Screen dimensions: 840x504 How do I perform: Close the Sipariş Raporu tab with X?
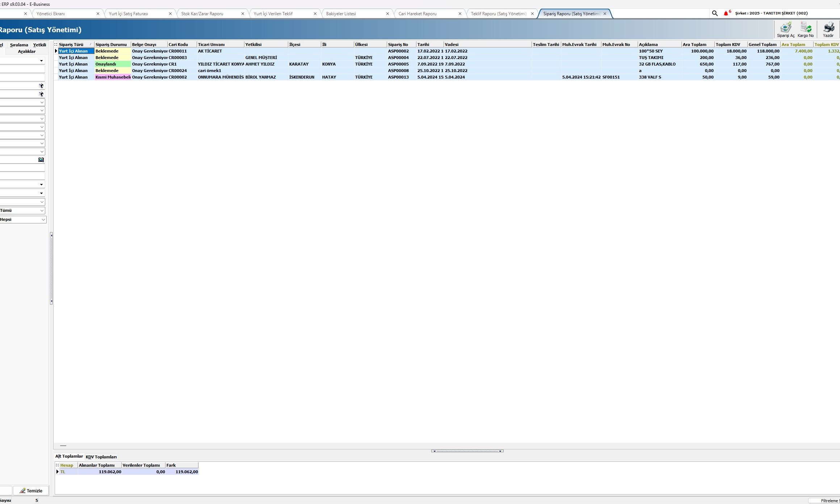(x=605, y=14)
